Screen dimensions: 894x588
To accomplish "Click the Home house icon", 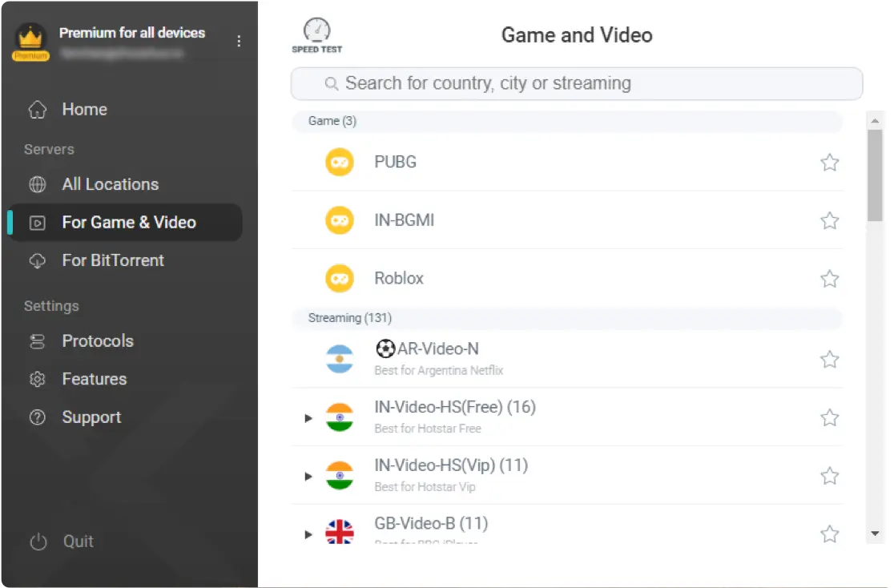I will pos(38,110).
